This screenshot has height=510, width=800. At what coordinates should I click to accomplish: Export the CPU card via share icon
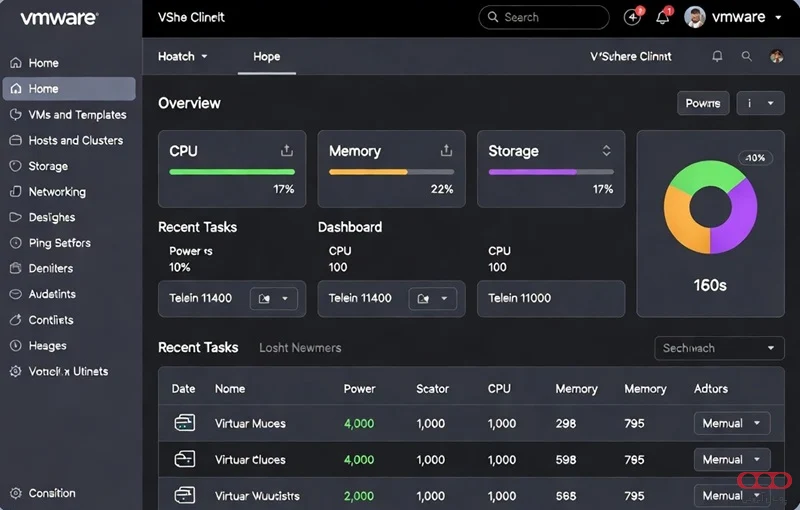click(x=287, y=150)
